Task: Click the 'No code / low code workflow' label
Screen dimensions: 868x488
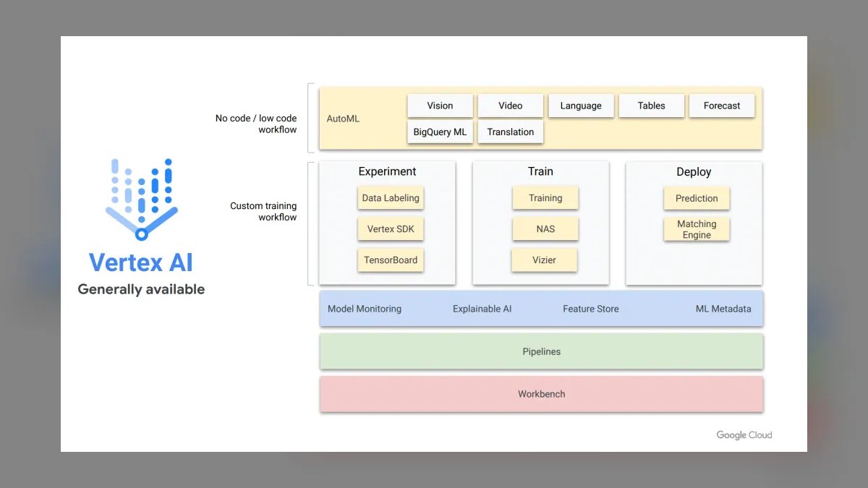Action: (256, 124)
